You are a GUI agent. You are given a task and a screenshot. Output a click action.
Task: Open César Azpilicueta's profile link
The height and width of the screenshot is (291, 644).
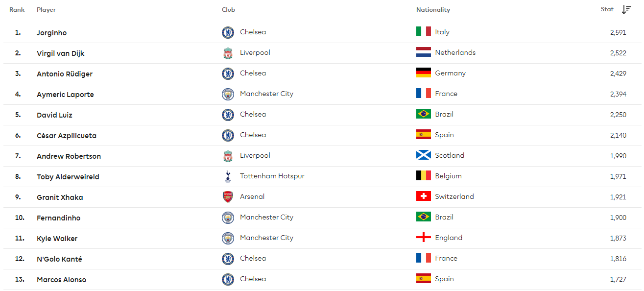click(67, 136)
